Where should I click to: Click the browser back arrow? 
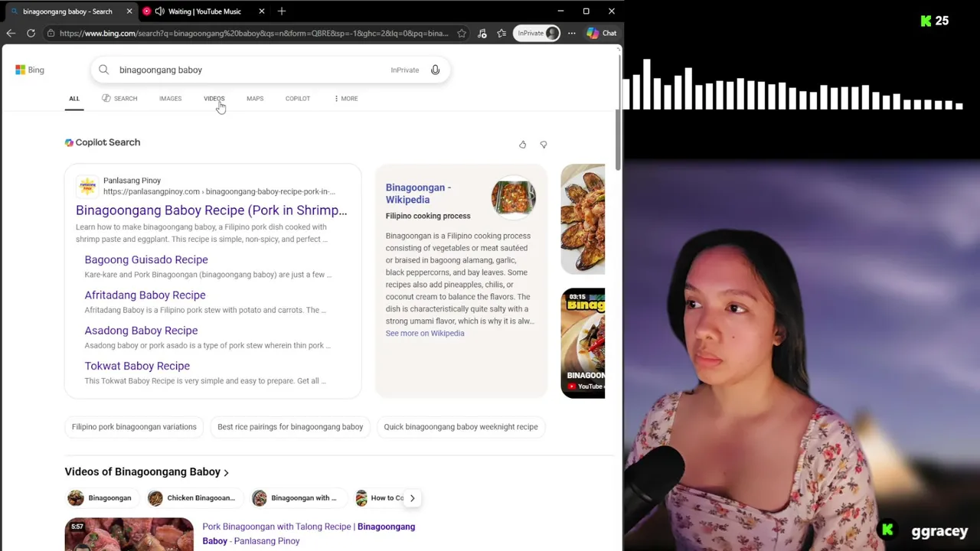(11, 33)
